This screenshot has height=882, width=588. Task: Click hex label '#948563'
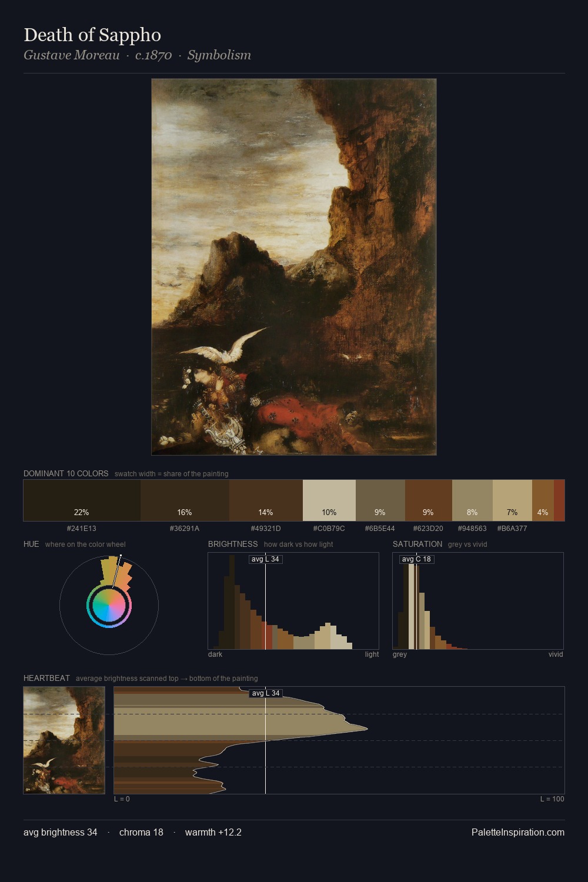[472, 529]
